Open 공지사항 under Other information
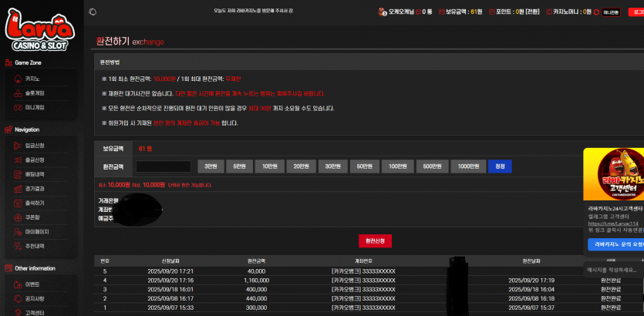The width and height of the screenshot is (644, 316). 35,298
